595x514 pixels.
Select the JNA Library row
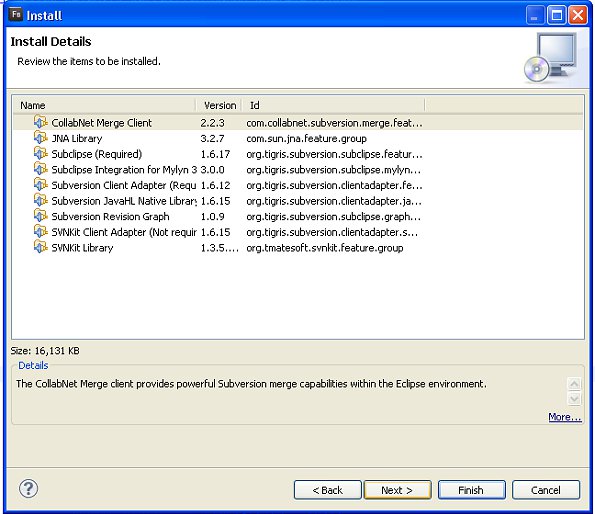298,138
